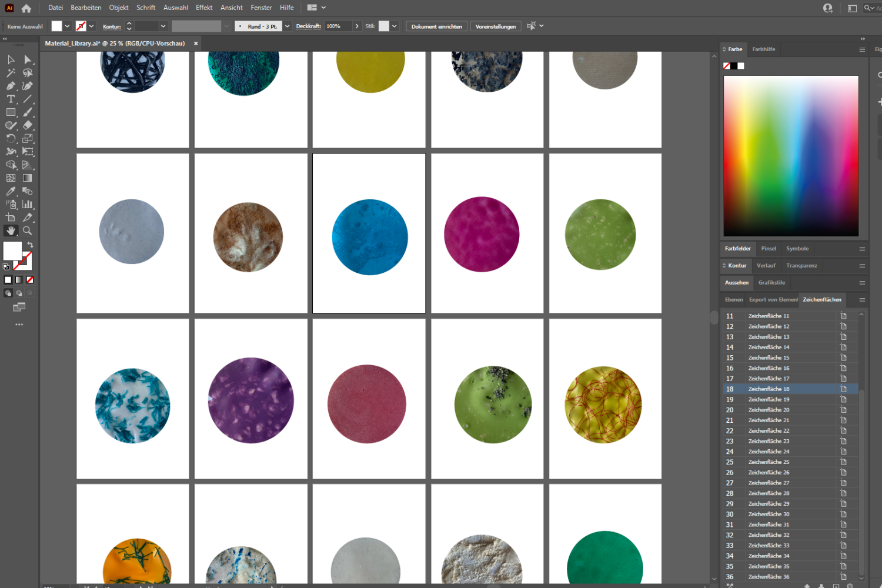Select the Scale tool
The width and height of the screenshot is (882, 588).
[x=28, y=139]
